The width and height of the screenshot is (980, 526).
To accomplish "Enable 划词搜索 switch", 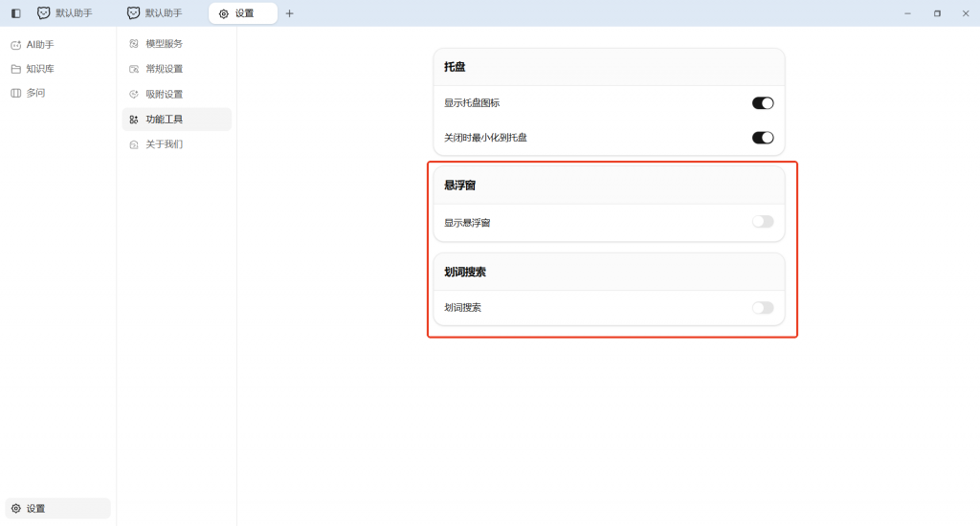I will 763,307.
